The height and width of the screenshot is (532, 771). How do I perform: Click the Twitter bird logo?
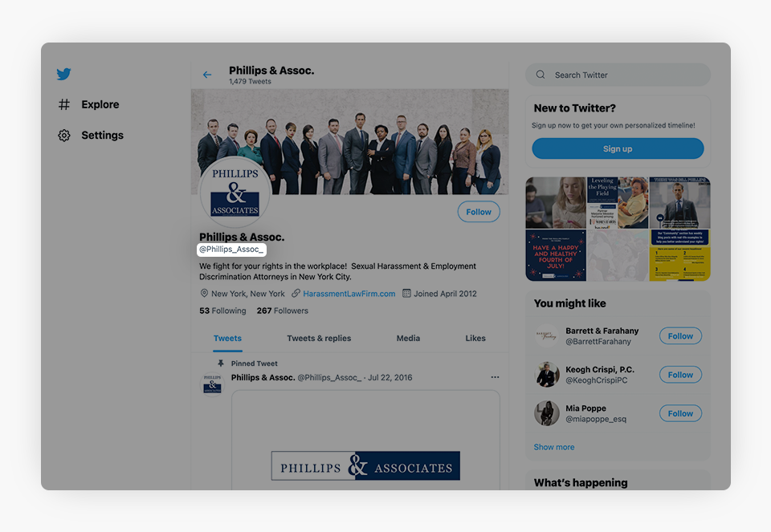(64, 74)
